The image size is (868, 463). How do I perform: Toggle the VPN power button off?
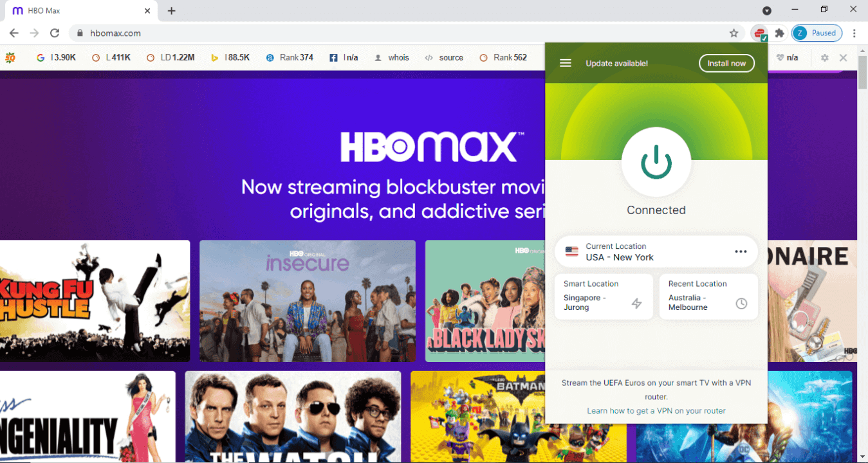click(656, 161)
